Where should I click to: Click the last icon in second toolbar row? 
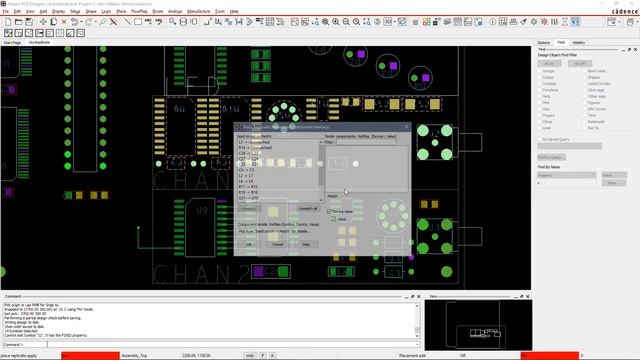(x=81, y=33)
